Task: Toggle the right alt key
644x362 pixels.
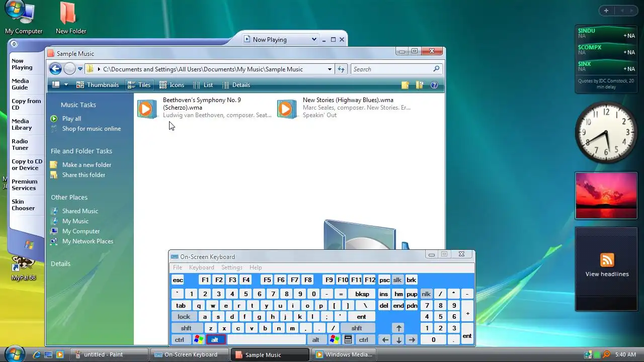Action: coord(316,340)
